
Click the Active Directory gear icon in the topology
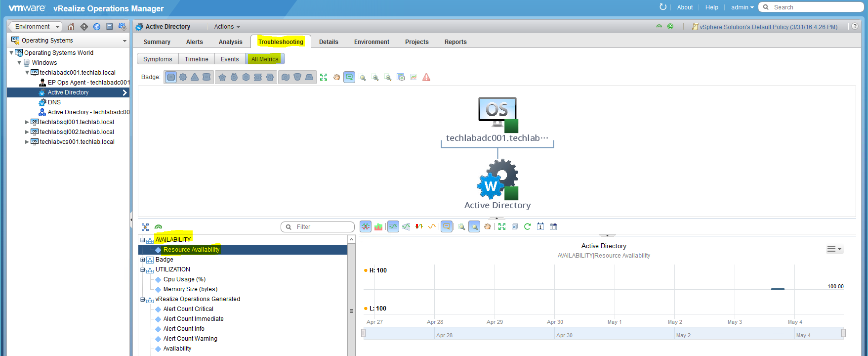pos(497,179)
